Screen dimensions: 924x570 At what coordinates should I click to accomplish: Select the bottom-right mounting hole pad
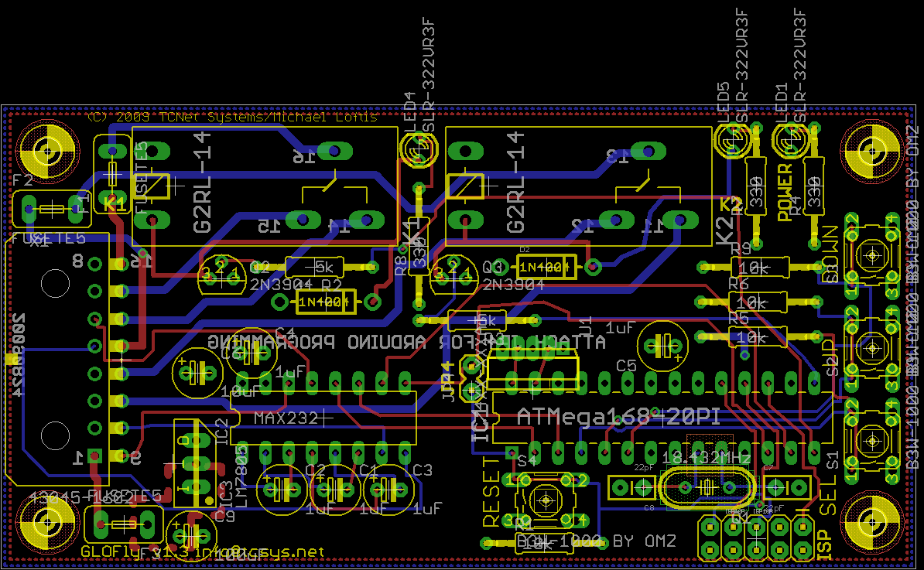tap(871, 522)
